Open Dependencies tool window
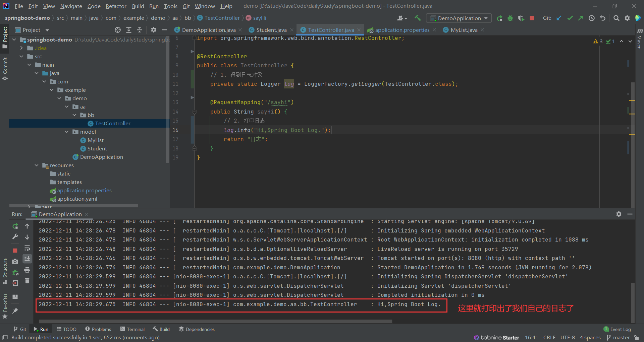 197,329
